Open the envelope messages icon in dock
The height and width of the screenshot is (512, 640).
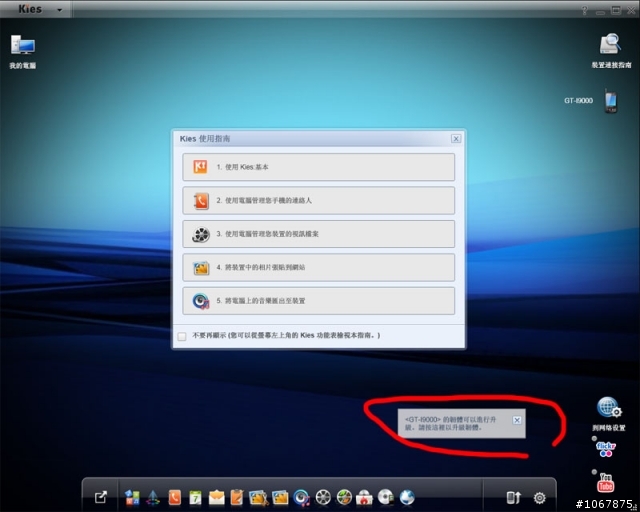[217, 498]
